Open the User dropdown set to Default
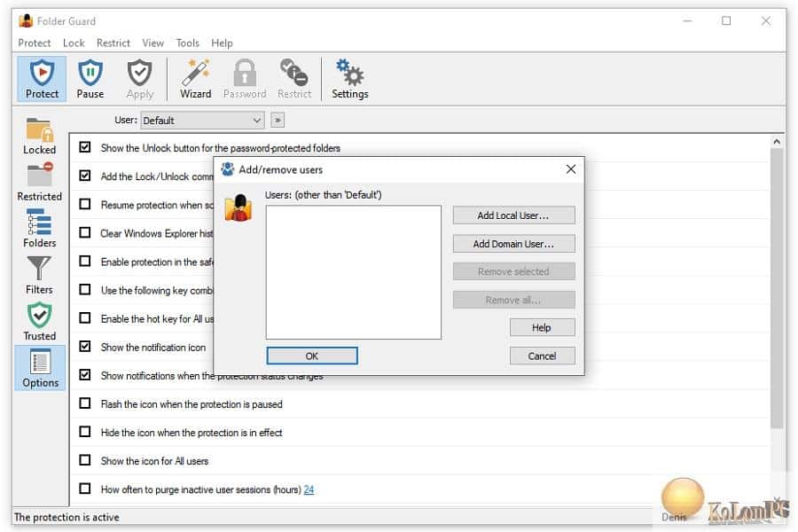This screenshot has height=532, width=798. (202, 121)
